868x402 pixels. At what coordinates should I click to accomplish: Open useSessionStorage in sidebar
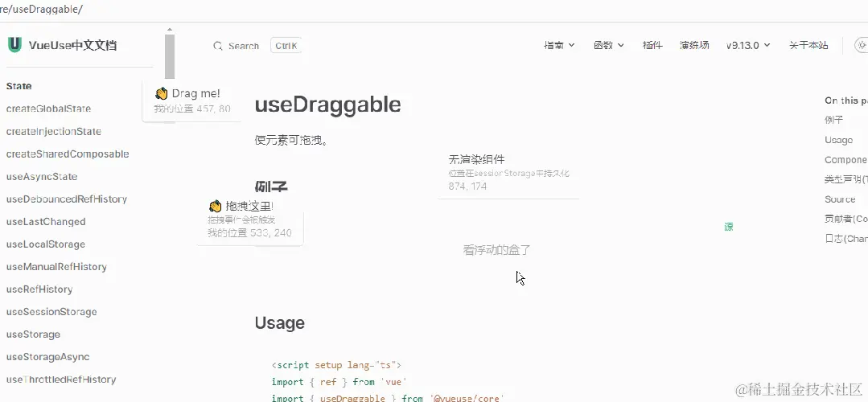(51, 312)
